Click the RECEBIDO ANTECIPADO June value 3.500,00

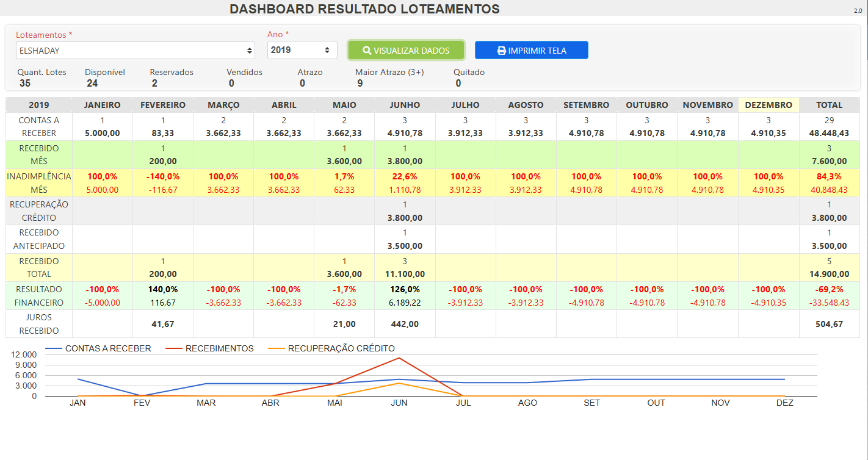405,246
